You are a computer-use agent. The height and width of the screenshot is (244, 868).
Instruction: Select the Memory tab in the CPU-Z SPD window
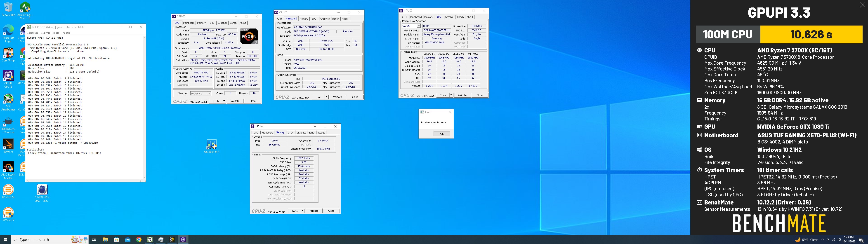tap(428, 17)
